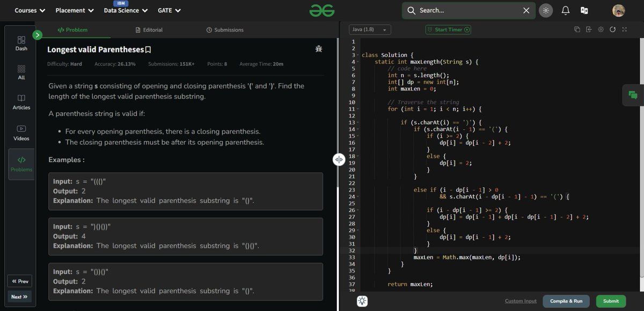Open Videos from the sidebar
644x311 pixels.
(21, 133)
